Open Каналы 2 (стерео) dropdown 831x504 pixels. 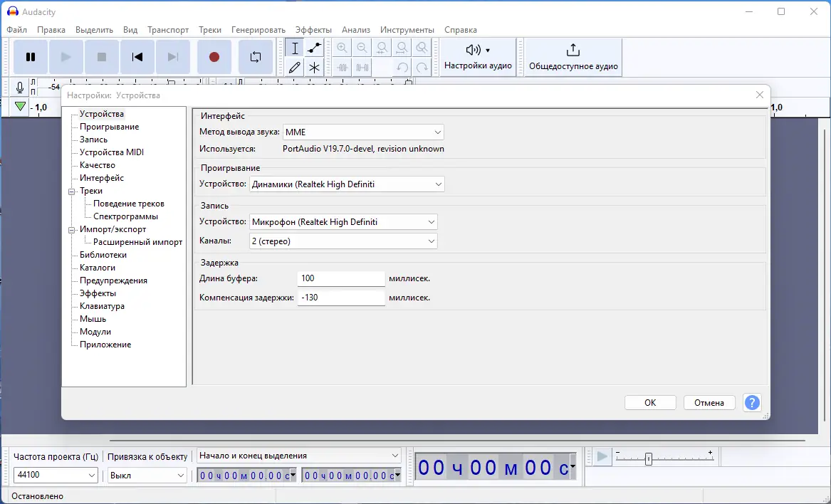tap(343, 241)
